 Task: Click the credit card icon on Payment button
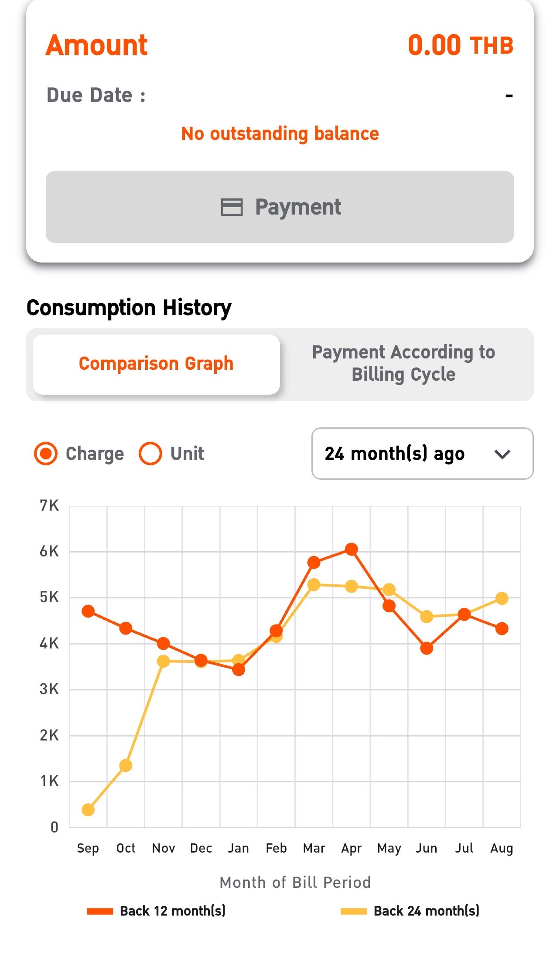232,207
